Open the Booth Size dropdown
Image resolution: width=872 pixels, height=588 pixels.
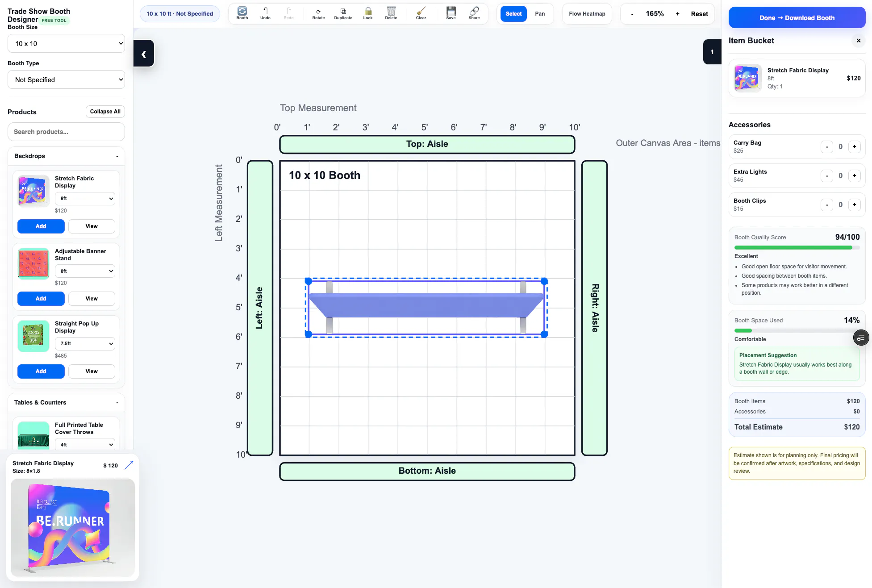[66, 44]
